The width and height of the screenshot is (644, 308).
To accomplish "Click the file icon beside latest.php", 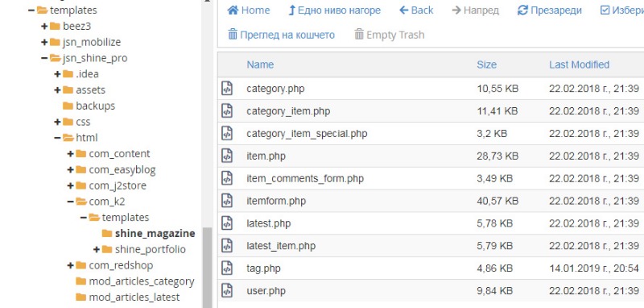I will (227, 223).
